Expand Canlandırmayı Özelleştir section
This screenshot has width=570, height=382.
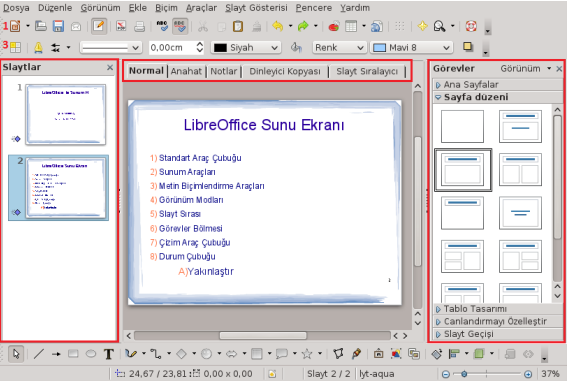coord(498,321)
